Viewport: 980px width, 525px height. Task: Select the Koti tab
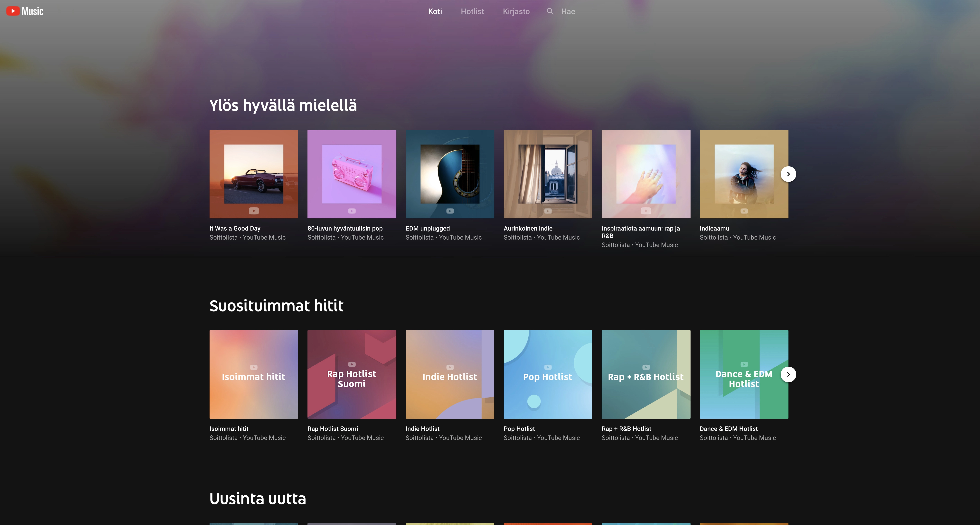(x=435, y=11)
